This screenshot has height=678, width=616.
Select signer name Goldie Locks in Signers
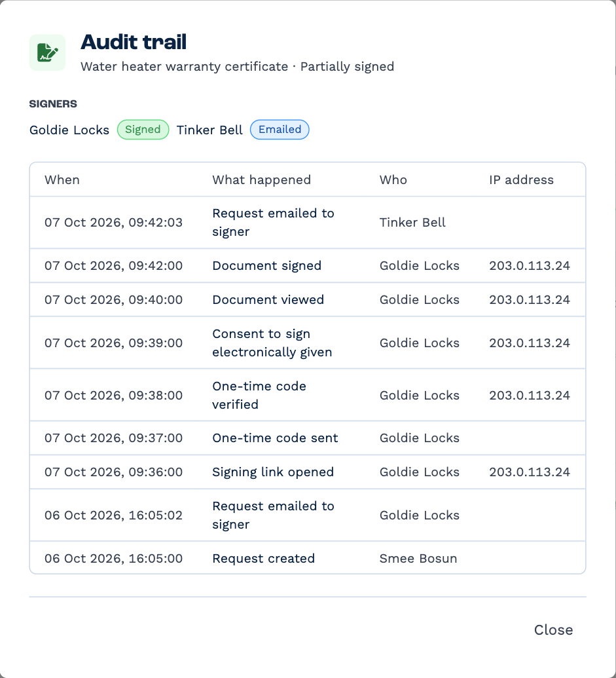(69, 130)
